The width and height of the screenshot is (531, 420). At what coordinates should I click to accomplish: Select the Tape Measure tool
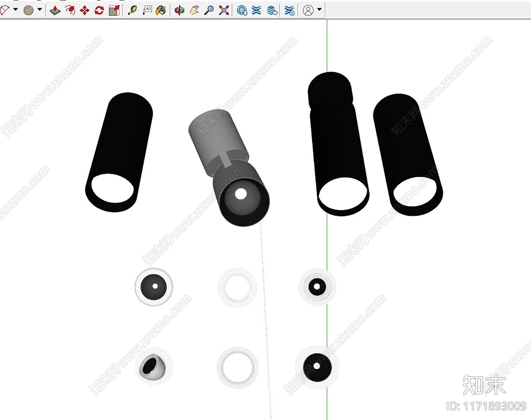(x=132, y=11)
